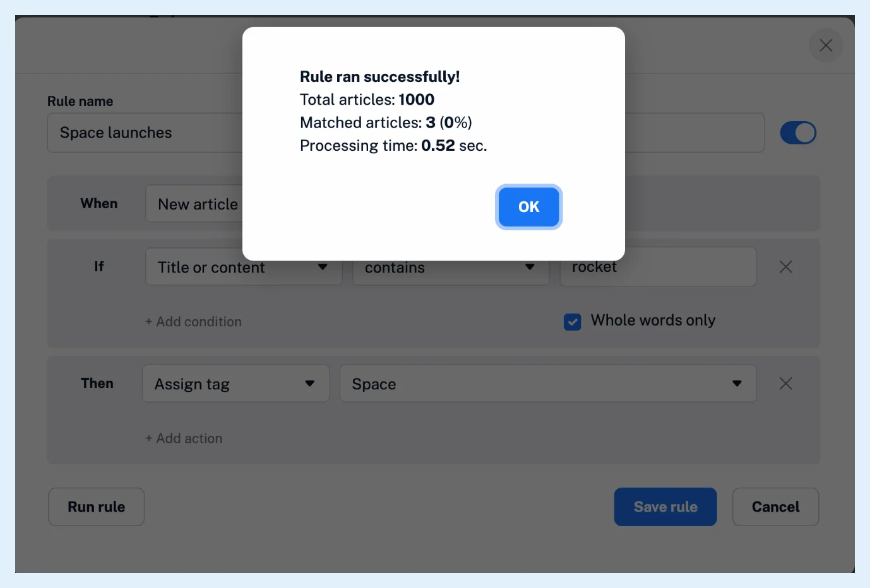Screen dimensions: 870x588
Task: Close the rule editor with the X icon
Action: pyautogui.click(x=826, y=45)
